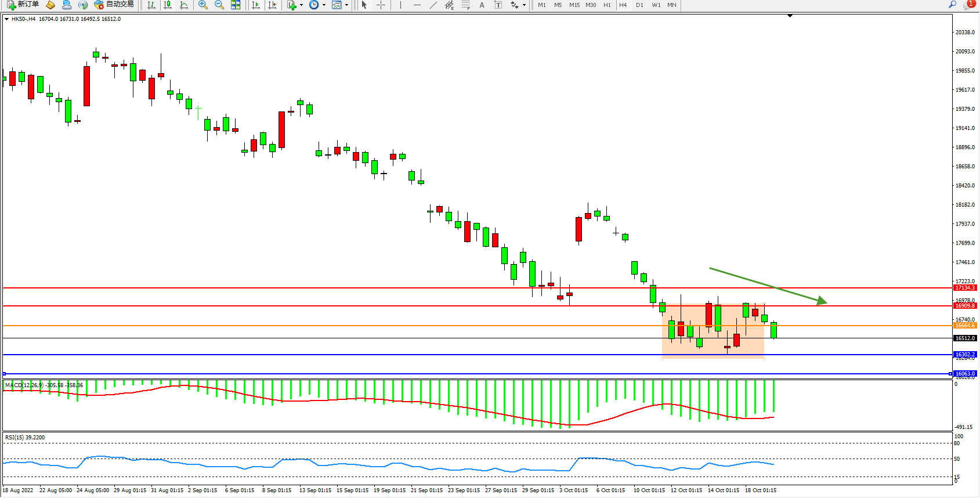Toggle AutoTrading (自动交易) button

point(114,5)
